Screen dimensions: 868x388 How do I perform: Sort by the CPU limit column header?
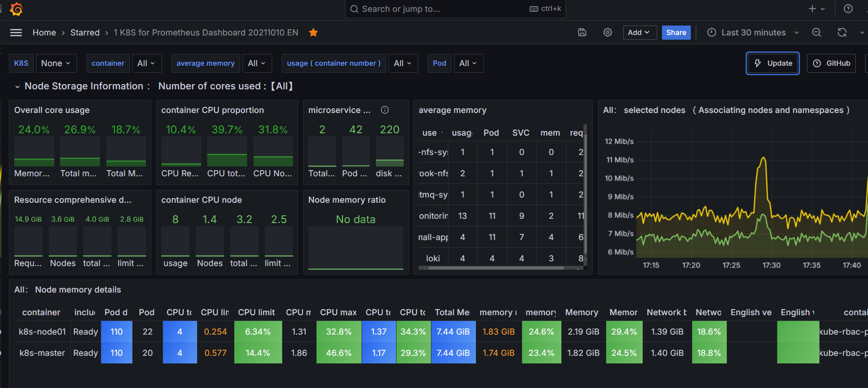point(257,312)
